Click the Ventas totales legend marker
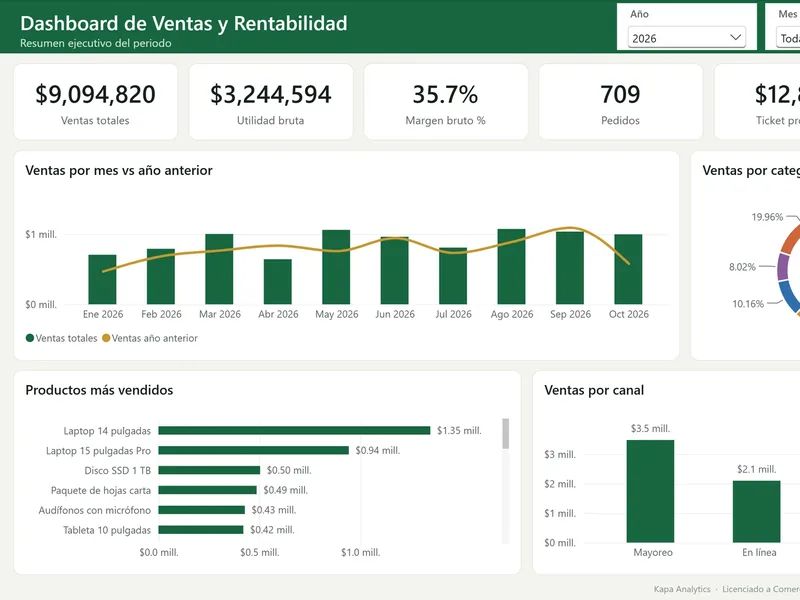The height and width of the screenshot is (600, 800). 30,338
